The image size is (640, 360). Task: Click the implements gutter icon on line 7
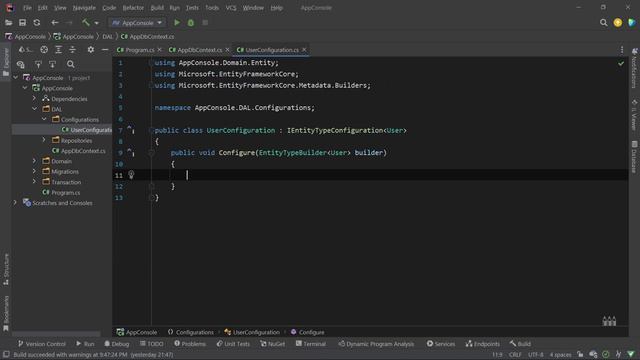tap(131, 130)
